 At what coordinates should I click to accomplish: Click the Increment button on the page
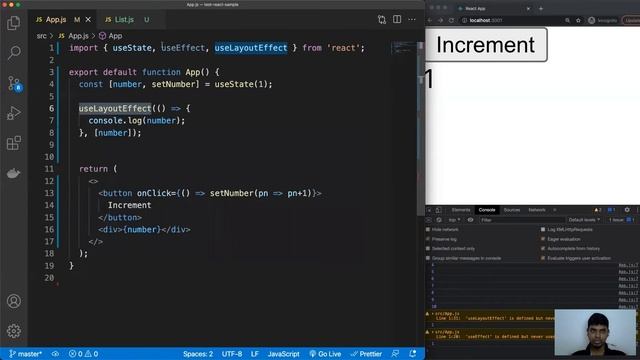(x=486, y=44)
